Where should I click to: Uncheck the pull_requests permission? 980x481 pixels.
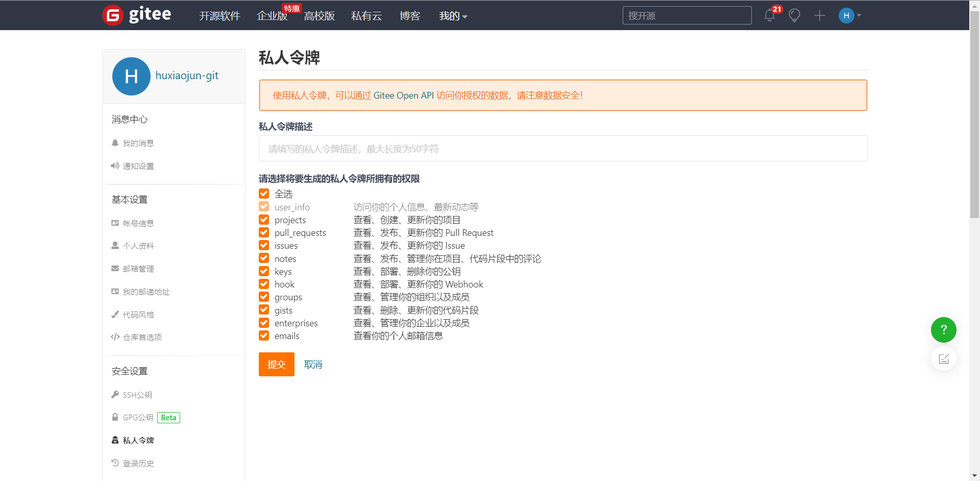264,232
